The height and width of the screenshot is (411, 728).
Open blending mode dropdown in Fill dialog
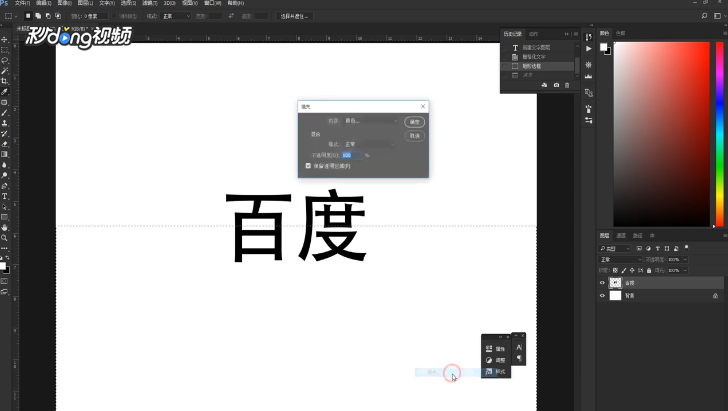369,144
